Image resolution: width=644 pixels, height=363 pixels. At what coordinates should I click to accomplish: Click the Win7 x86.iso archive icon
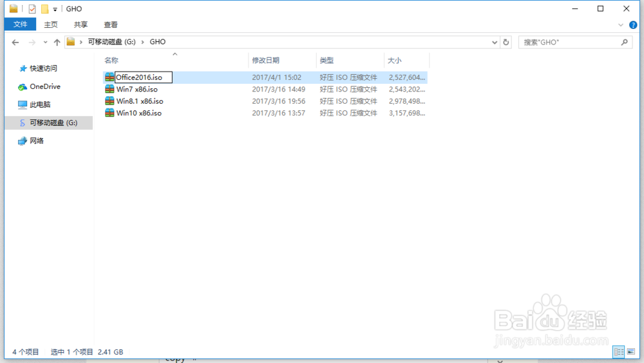coord(109,89)
